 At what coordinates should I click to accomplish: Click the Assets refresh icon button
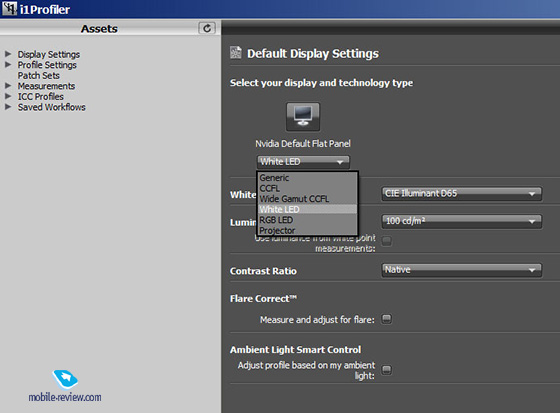click(x=207, y=28)
